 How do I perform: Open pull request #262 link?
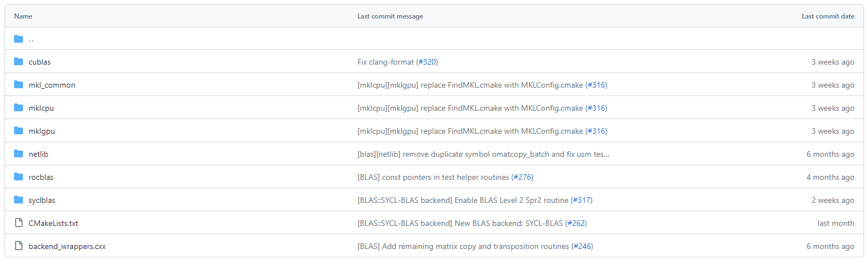tap(576, 223)
